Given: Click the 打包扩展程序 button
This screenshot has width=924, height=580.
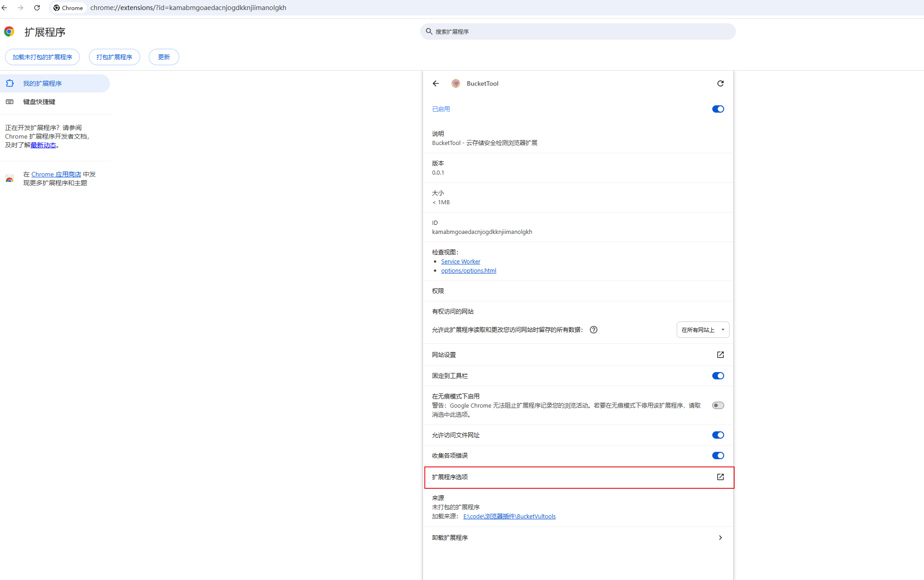Looking at the screenshot, I should tap(114, 57).
